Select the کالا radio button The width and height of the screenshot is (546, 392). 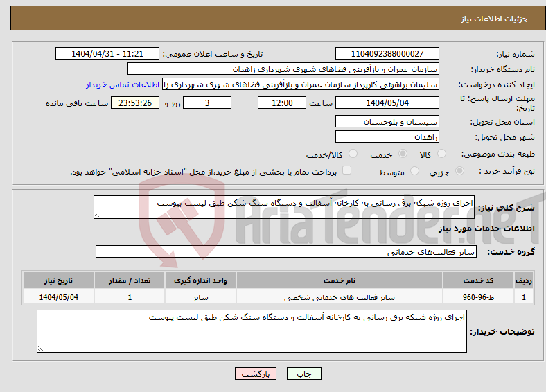click(x=441, y=154)
